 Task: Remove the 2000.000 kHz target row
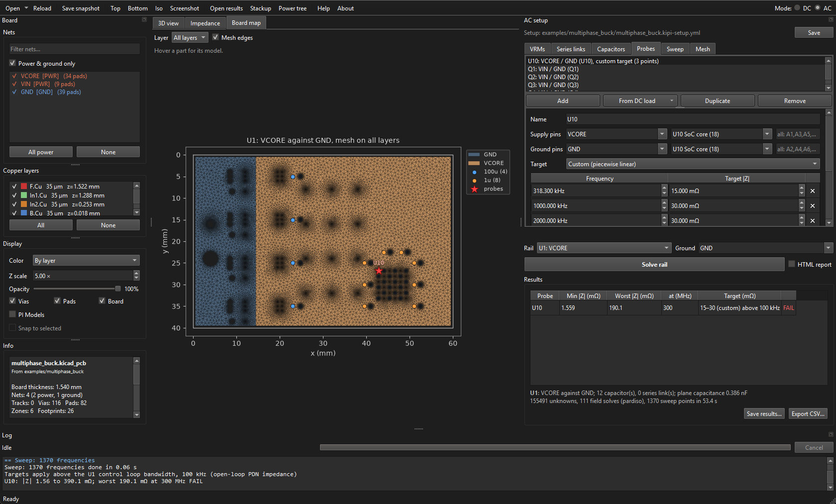tap(812, 221)
